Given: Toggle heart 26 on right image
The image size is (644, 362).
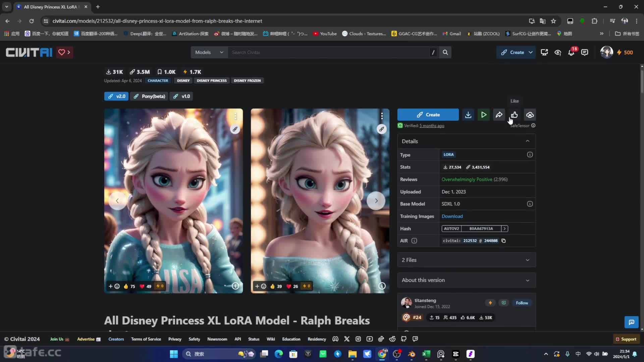Looking at the screenshot, I should (x=292, y=286).
